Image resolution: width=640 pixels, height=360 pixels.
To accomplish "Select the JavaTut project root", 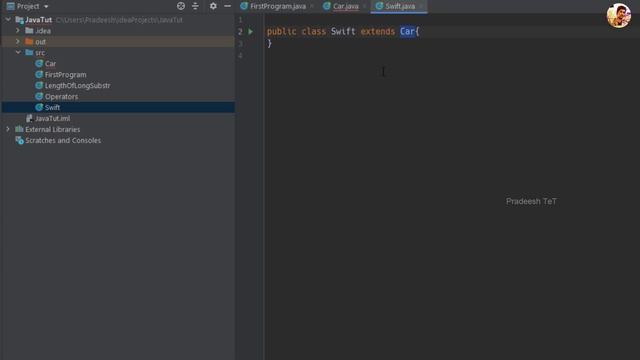I will tap(38, 20).
